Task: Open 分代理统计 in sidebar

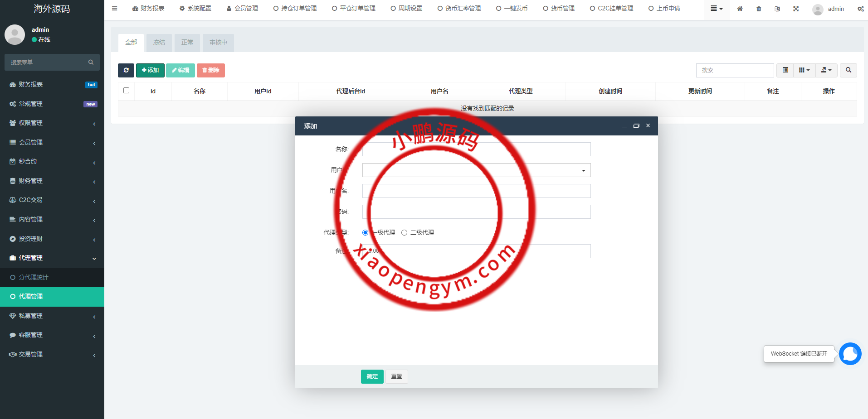Action: coord(52,277)
